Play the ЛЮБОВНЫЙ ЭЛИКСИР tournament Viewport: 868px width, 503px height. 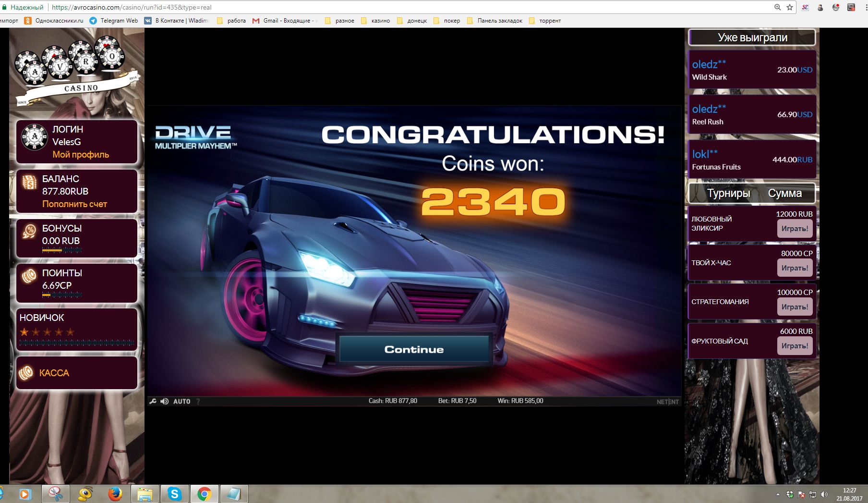(795, 229)
